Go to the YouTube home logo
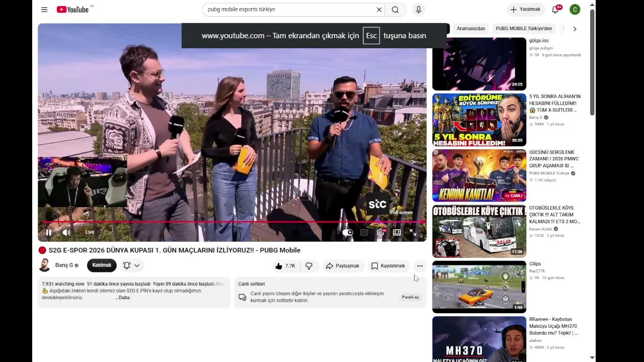644x362 pixels. (73, 10)
